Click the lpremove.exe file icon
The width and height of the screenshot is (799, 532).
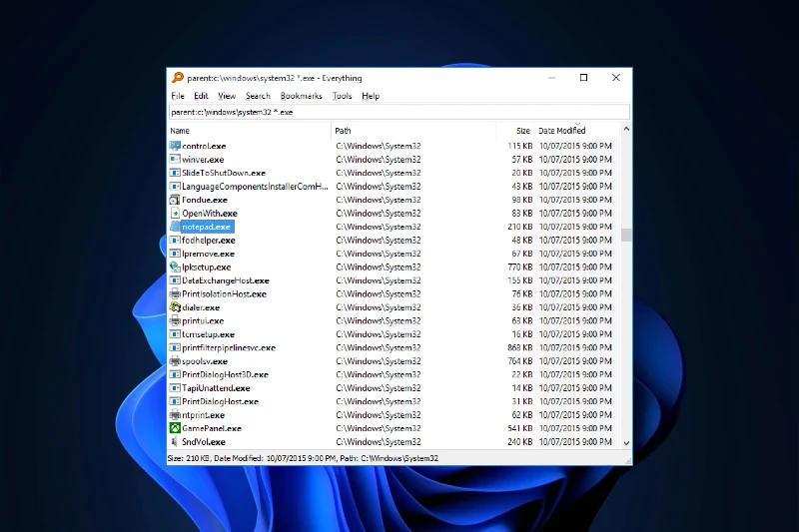tap(175, 254)
